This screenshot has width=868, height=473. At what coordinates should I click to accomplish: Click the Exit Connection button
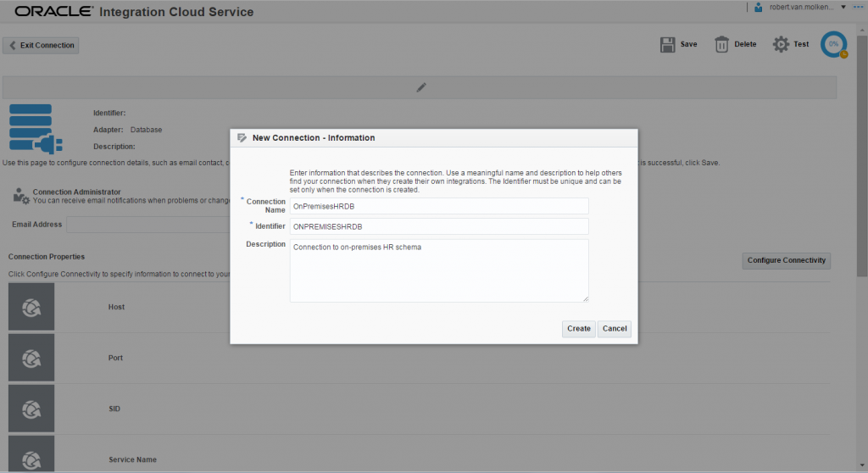coord(42,45)
